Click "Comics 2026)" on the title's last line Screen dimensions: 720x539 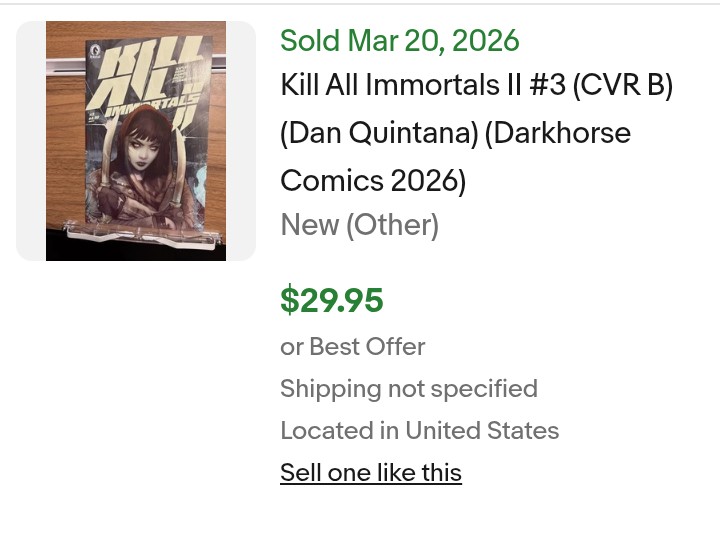point(373,181)
